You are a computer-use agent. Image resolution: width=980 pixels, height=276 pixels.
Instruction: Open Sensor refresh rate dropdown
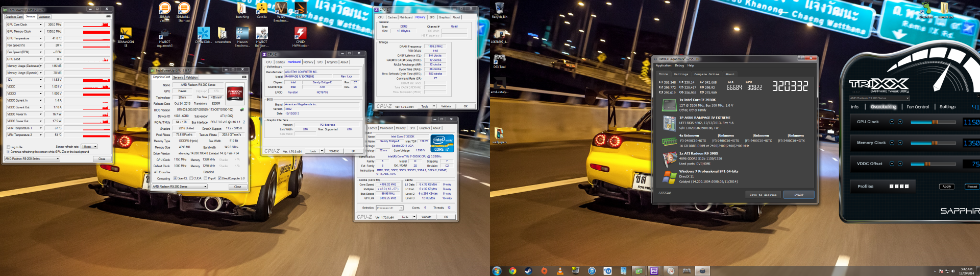click(x=89, y=147)
